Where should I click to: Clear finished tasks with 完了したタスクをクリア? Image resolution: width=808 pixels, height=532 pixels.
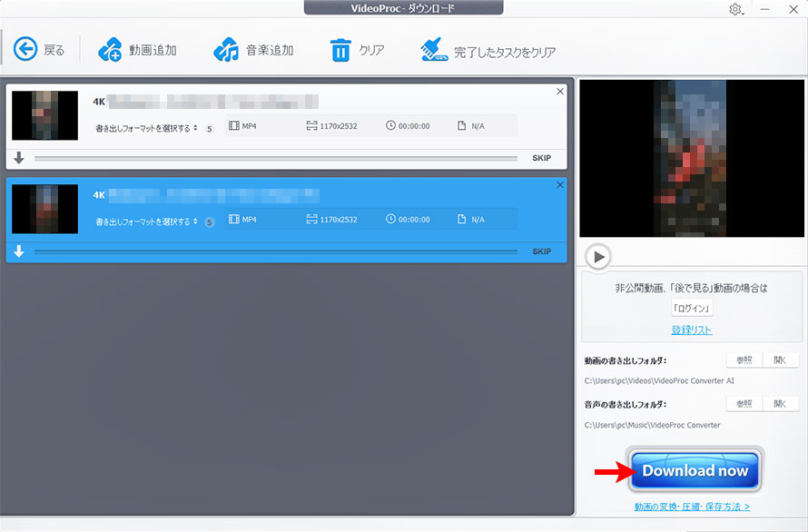pyautogui.click(x=488, y=51)
